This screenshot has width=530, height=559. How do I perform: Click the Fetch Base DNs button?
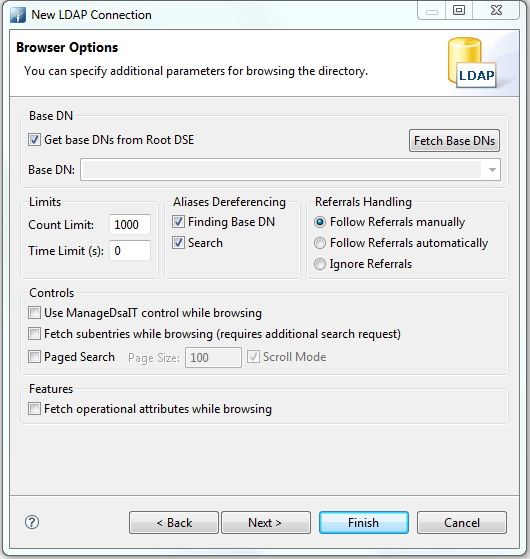(454, 141)
